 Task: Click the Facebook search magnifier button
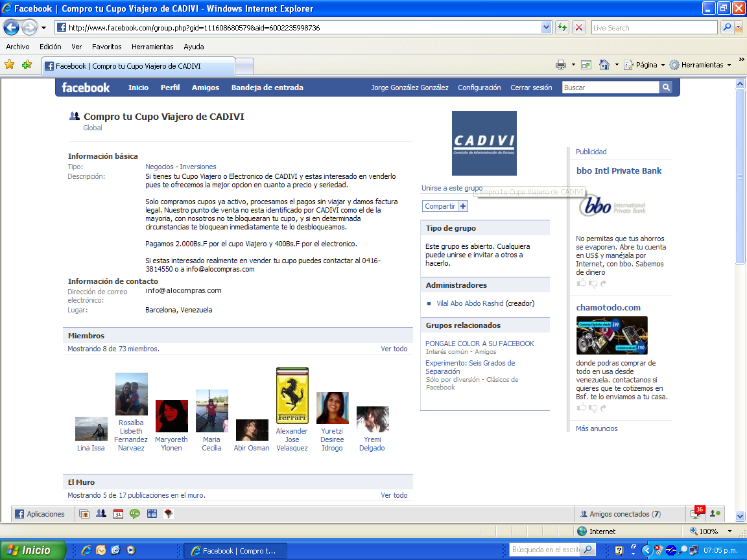pos(666,87)
